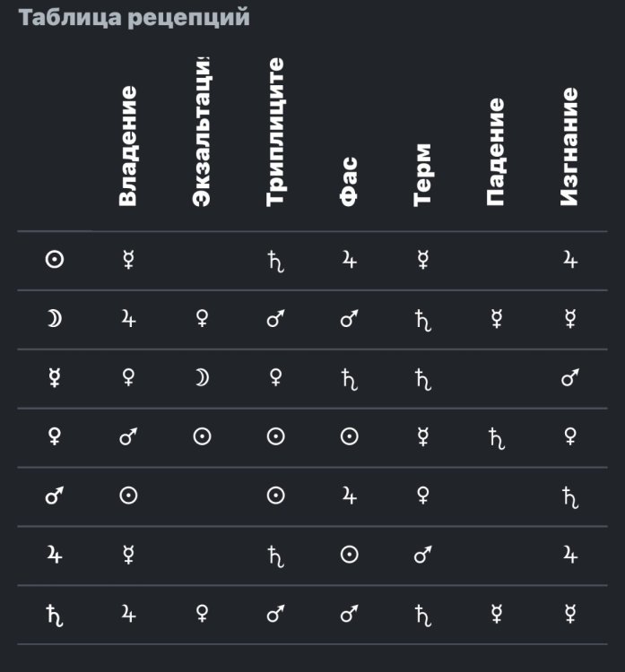This screenshot has width=625, height=672.
Task: Click the Владение column header
Action: 128,146
